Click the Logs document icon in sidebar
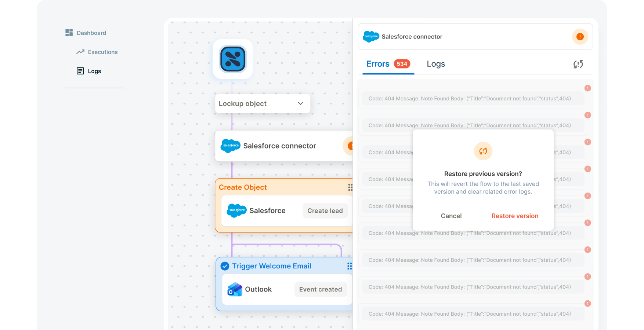 click(x=80, y=71)
